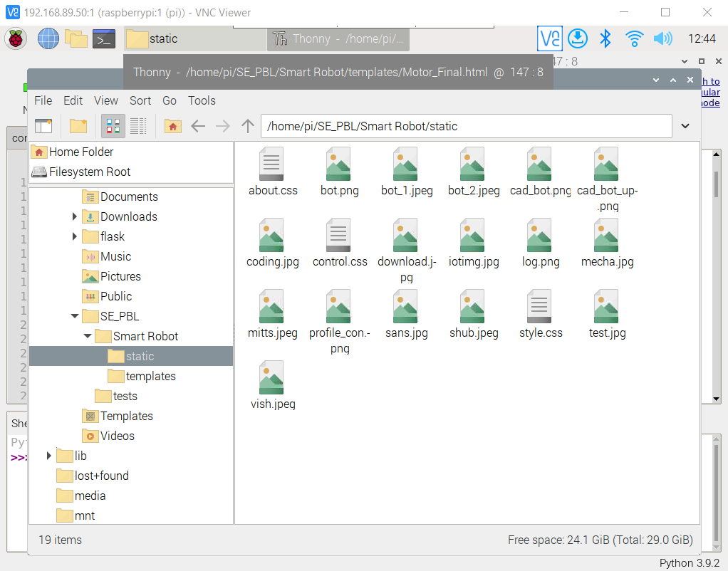Click the volume speaker icon
This screenshot has width=728, height=571.
pyautogui.click(x=662, y=38)
